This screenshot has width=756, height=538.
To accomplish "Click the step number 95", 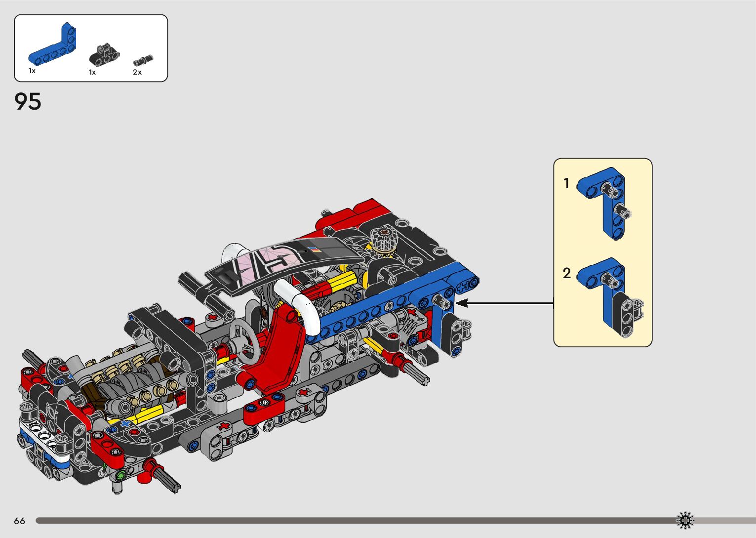I will click(28, 102).
